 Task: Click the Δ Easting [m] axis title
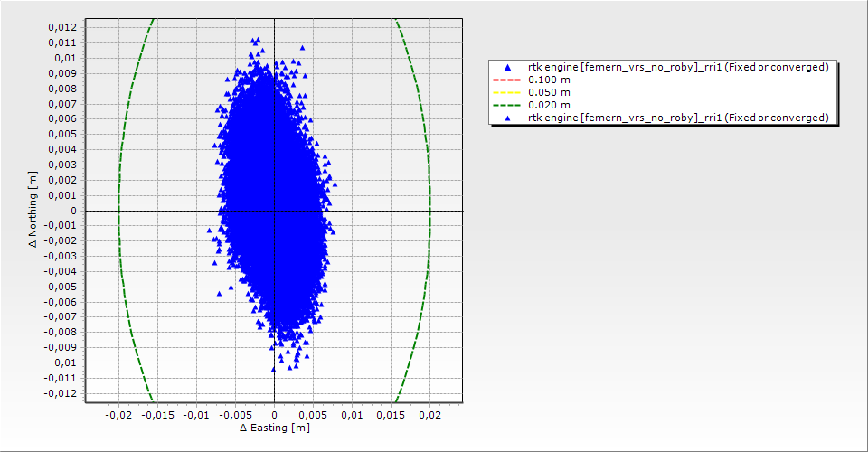[274, 428]
